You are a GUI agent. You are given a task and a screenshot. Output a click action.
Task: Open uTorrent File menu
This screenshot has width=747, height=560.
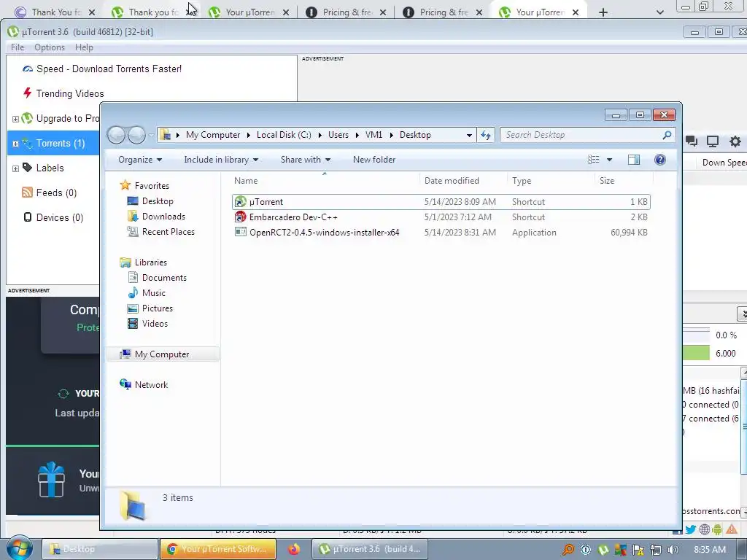[x=18, y=47]
